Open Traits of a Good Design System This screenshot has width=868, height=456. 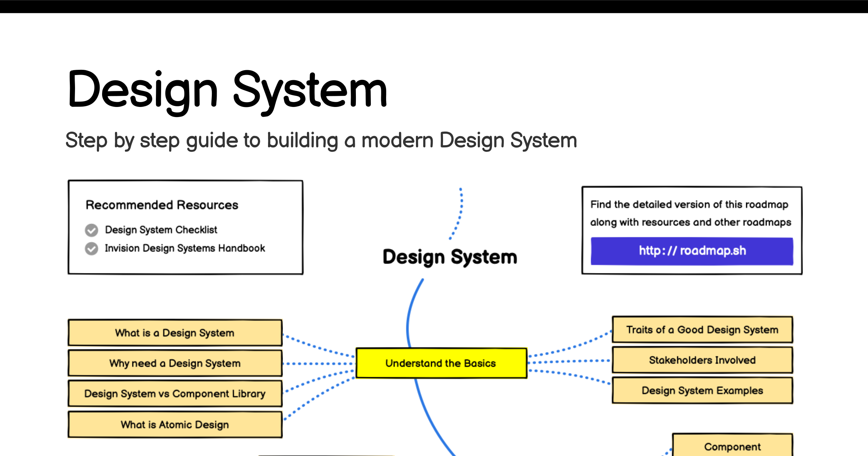pos(702,330)
